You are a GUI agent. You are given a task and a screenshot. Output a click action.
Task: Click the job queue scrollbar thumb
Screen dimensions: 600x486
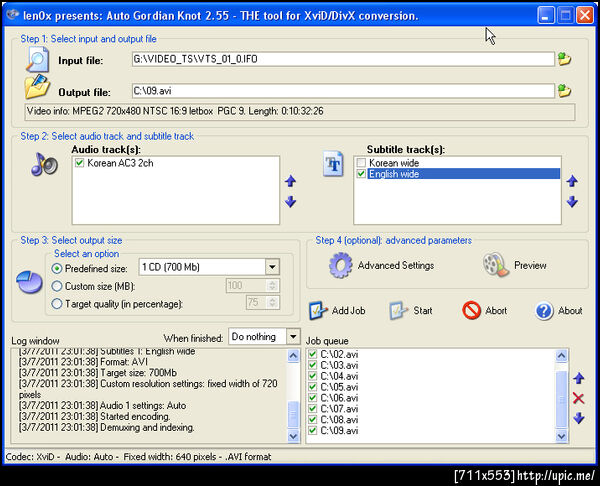tap(561, 399)
